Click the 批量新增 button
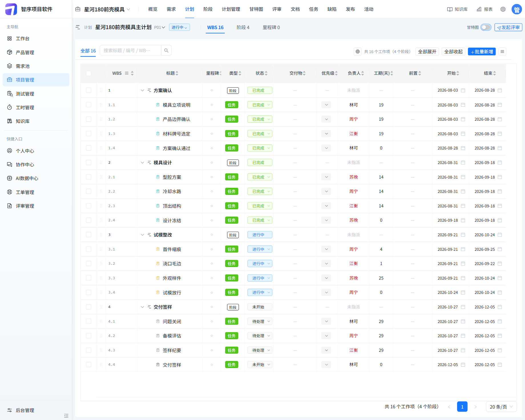 pos(482,52)
